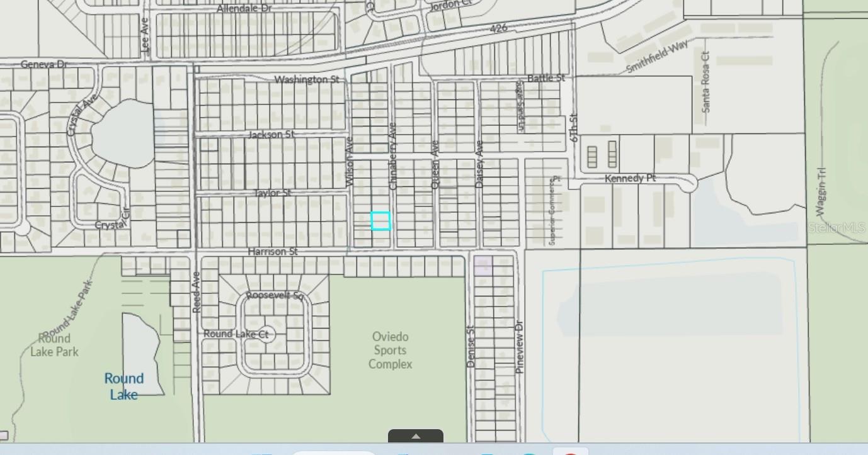The width and height of the screenshot is (868, 455).
Task: Expand the collapsed bottom panel arrow
Action: click(x=415, y=435)
